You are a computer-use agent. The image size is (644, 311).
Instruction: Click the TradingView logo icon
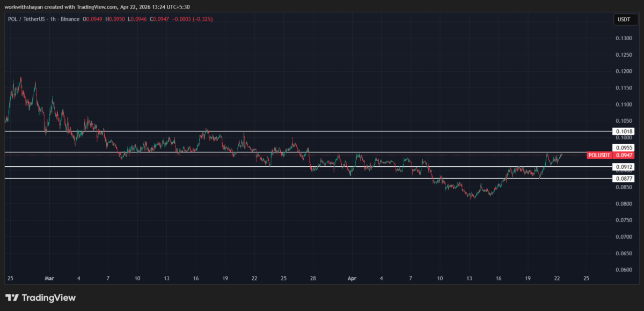(x=12, y=298)
